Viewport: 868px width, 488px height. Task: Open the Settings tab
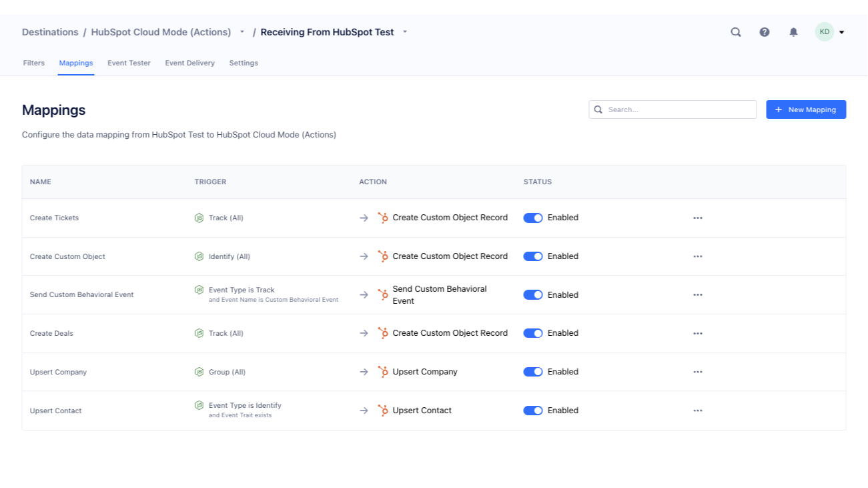point(244,63)
